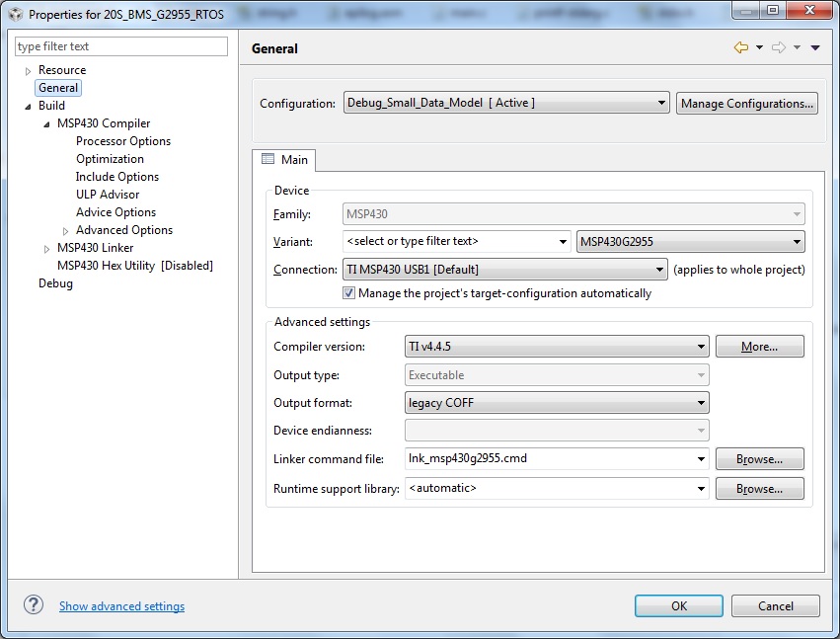This screenshot has width=840, height=639.
Task: Open the Variant filter dropdown
Action: pyautogui.click(x=563, y=242)
